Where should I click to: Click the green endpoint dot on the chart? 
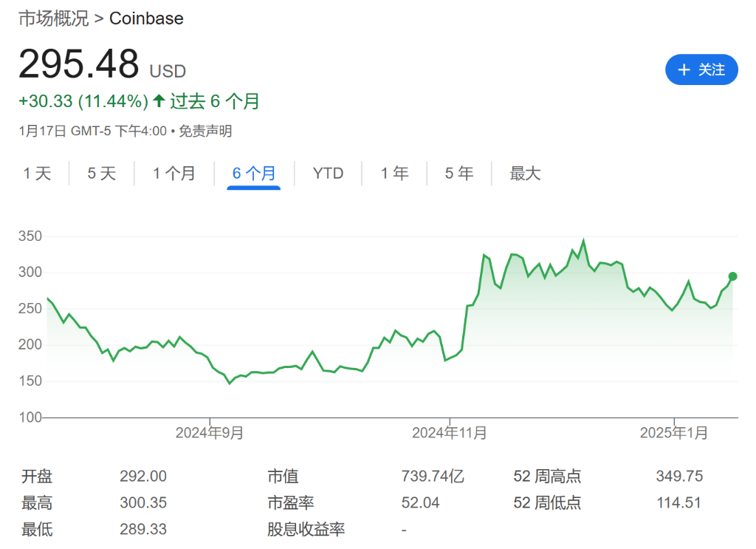pyautogui.click(x=733, y=276)
